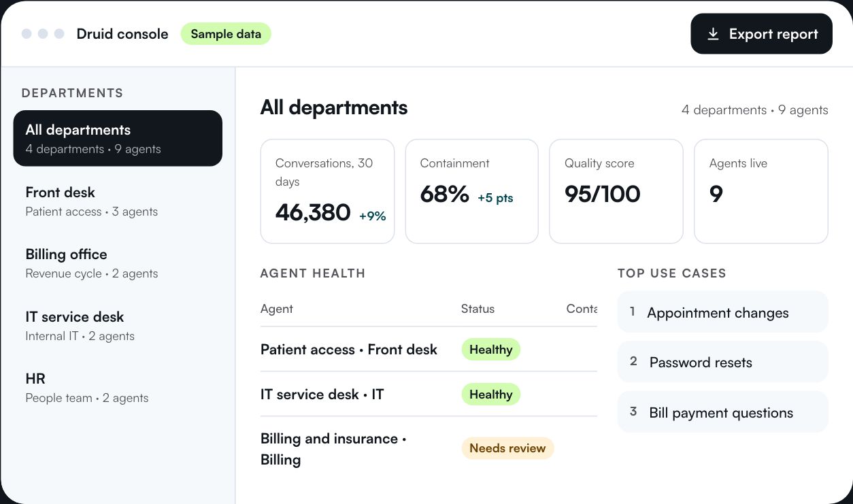This screenshot has width=853, height=504.
Task: Open the Appointment changes use case
Action: tap(723, 312)
